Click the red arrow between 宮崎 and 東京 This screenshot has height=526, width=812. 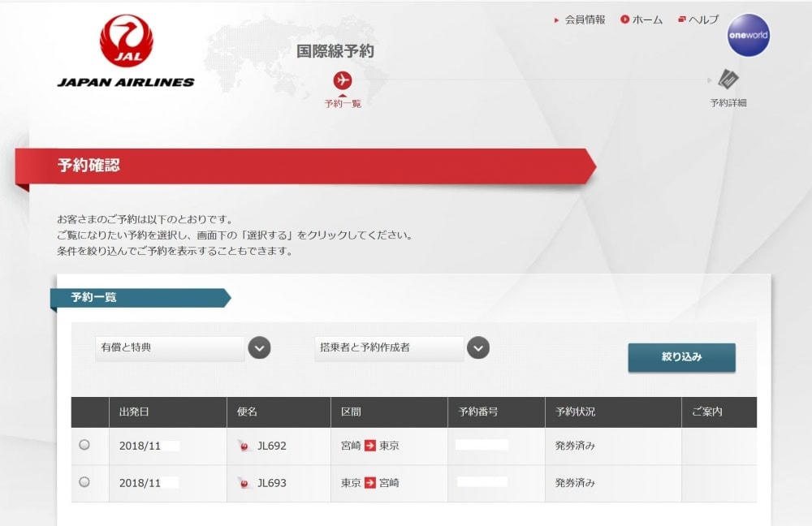(x=369, y=446)
